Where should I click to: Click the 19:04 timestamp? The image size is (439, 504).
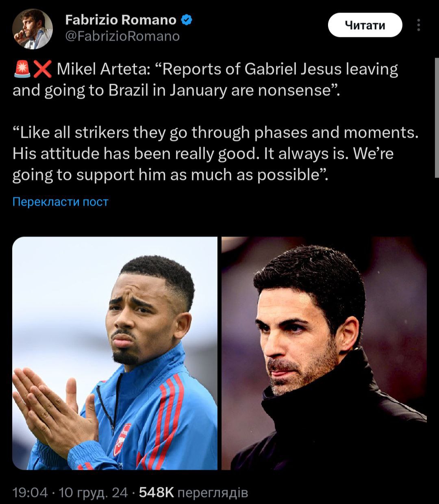point(30,493)
